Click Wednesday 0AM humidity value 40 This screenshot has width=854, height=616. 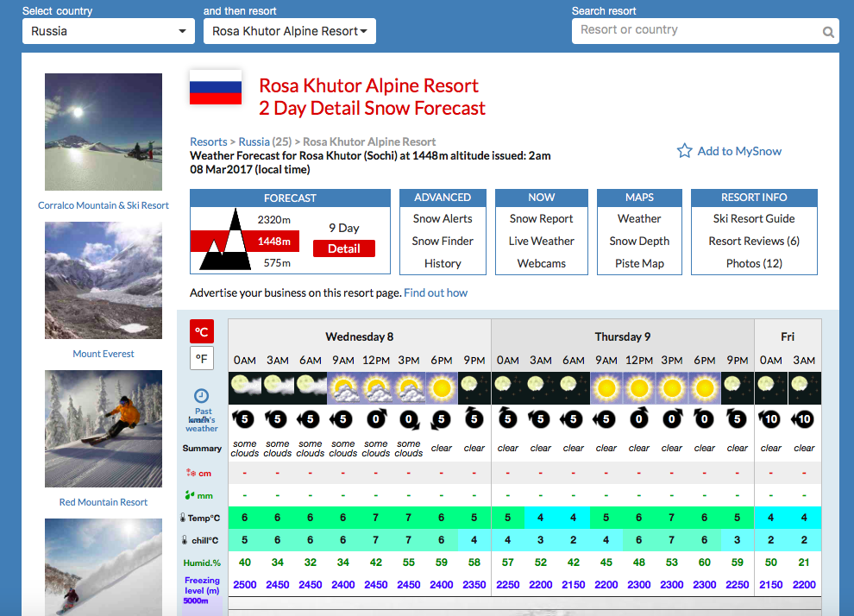point(244,563)
